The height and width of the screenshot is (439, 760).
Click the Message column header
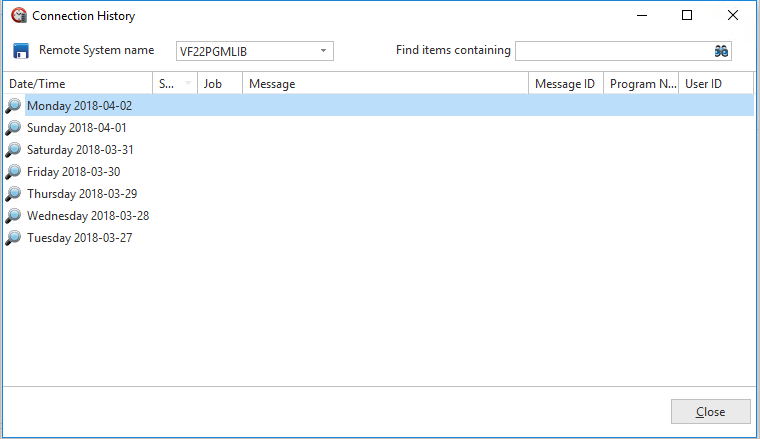coord(385,83)
